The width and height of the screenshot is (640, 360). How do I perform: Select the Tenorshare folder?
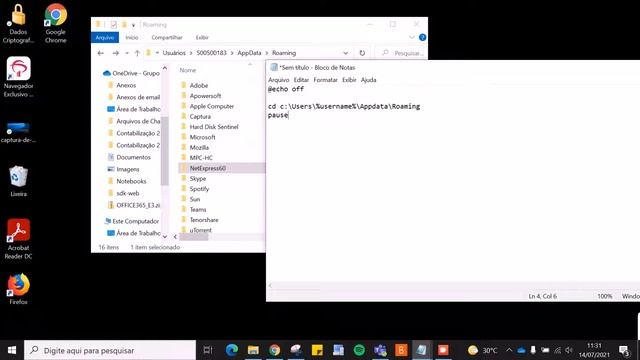tap(200, 220)
